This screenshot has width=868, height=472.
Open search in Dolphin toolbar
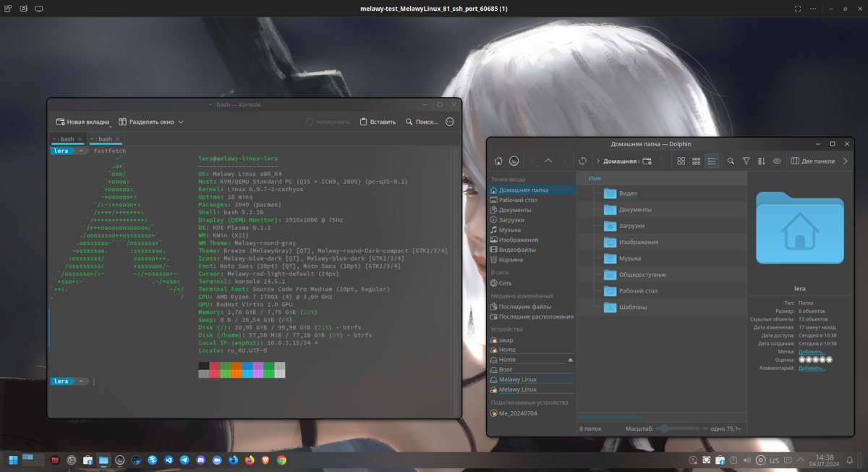click(731, 161)
